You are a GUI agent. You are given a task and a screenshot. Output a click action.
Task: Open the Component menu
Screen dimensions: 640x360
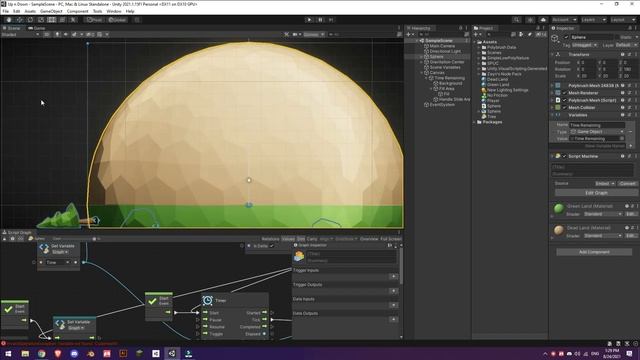pyautogui.click(x=78, y=11)
